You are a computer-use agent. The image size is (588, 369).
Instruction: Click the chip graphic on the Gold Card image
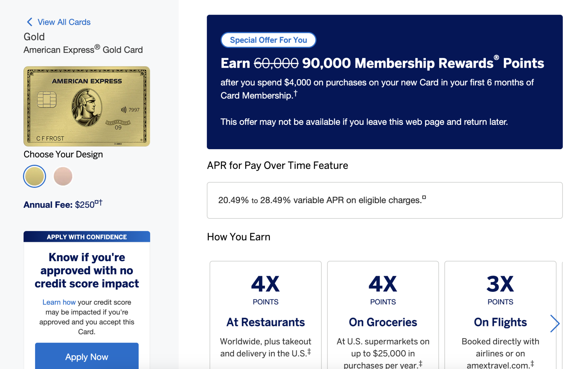[x=48, y=100]
